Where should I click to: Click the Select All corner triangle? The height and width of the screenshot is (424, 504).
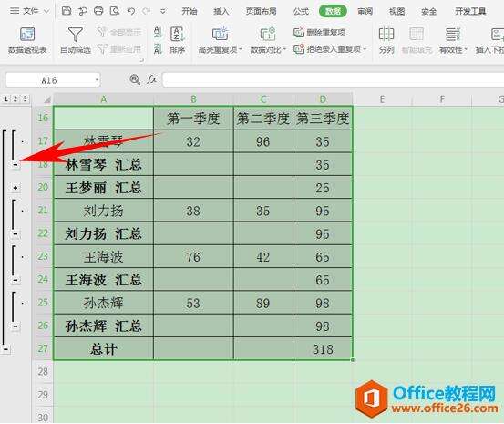point(46,99)
